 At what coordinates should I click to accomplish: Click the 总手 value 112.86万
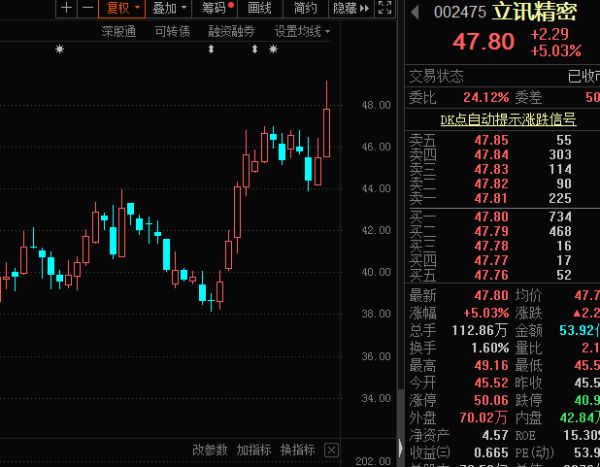click(480, 330)
